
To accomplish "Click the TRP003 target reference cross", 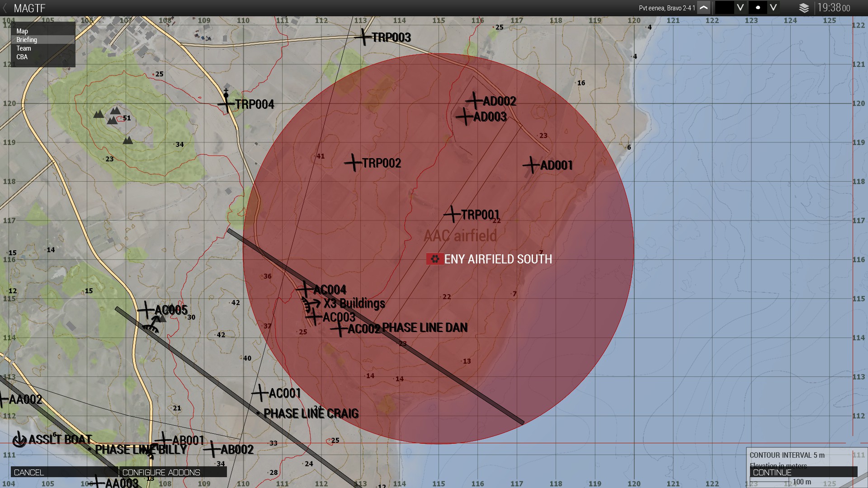I will pos(363,37).
